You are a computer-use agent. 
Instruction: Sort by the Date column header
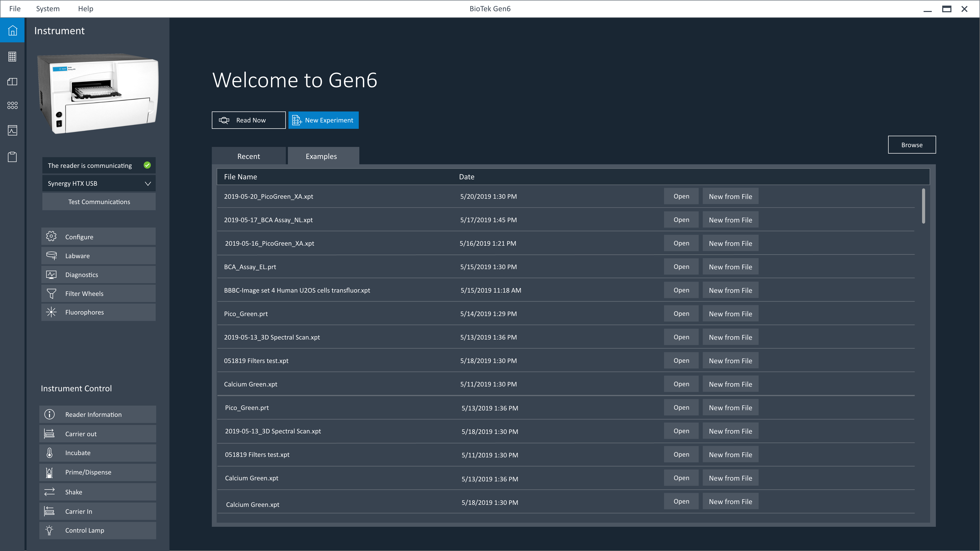click(467, 177)
